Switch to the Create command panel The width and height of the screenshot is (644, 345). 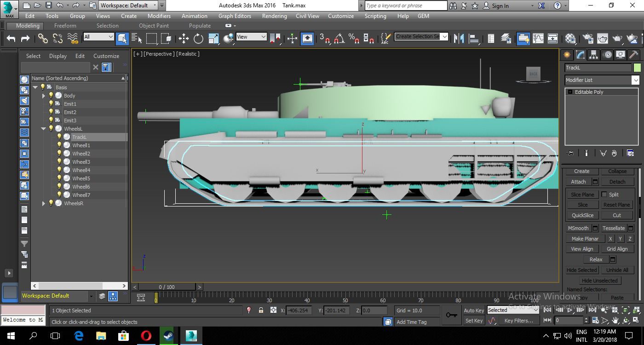click(x=567, y=55)
